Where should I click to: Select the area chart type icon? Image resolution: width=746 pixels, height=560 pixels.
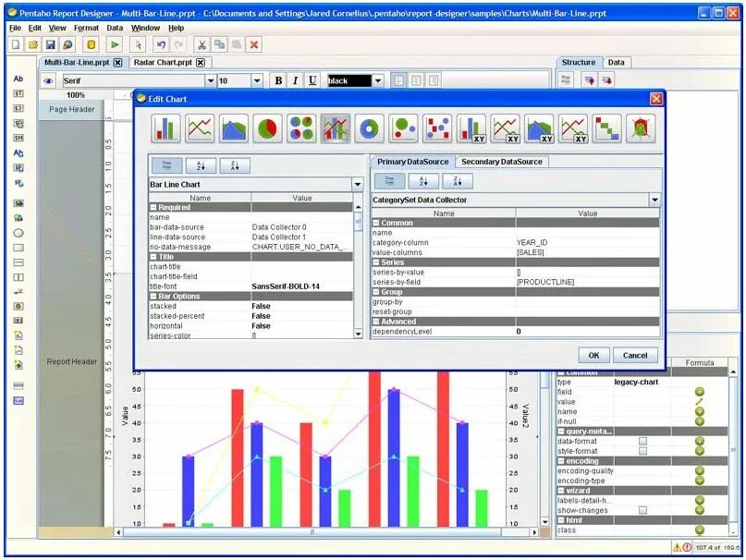tap(233, 125)
